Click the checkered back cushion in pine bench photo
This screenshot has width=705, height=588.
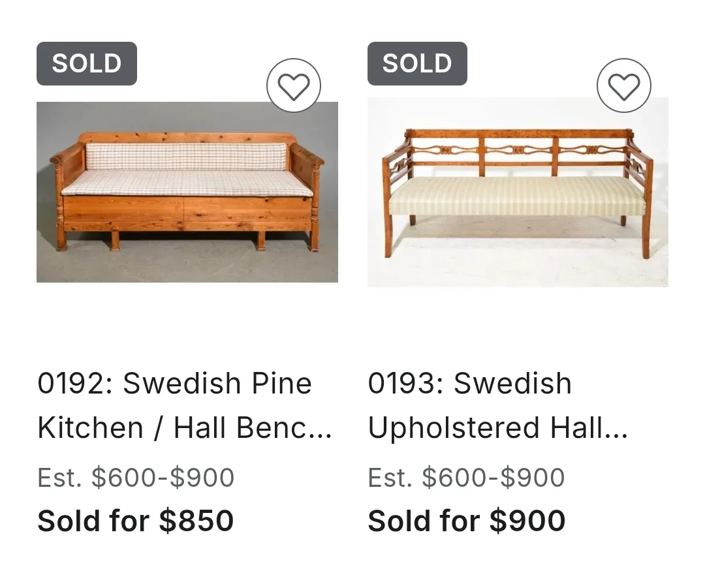pyautogui.click(x=186, y=156)
